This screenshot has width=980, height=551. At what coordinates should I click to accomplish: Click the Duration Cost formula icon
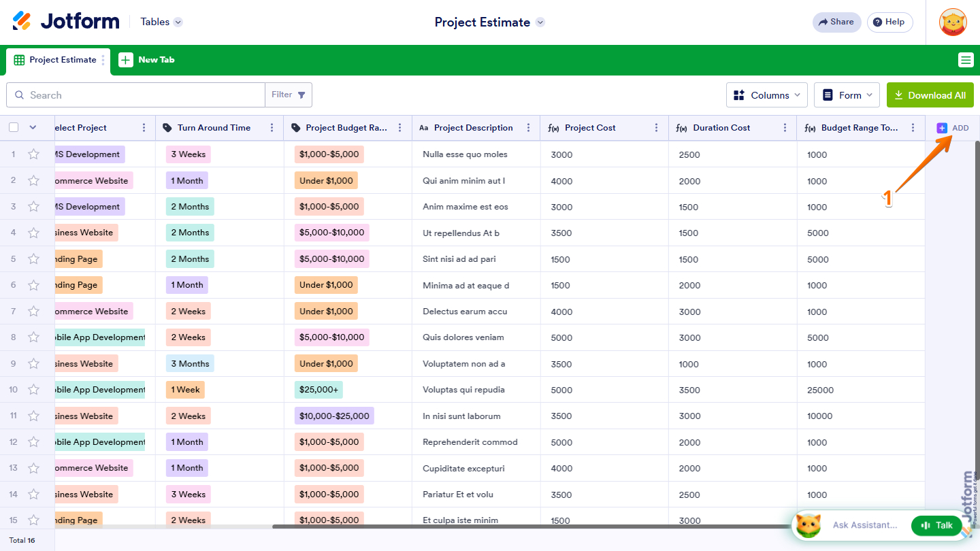pyautogui.click(x=681, y=128)
